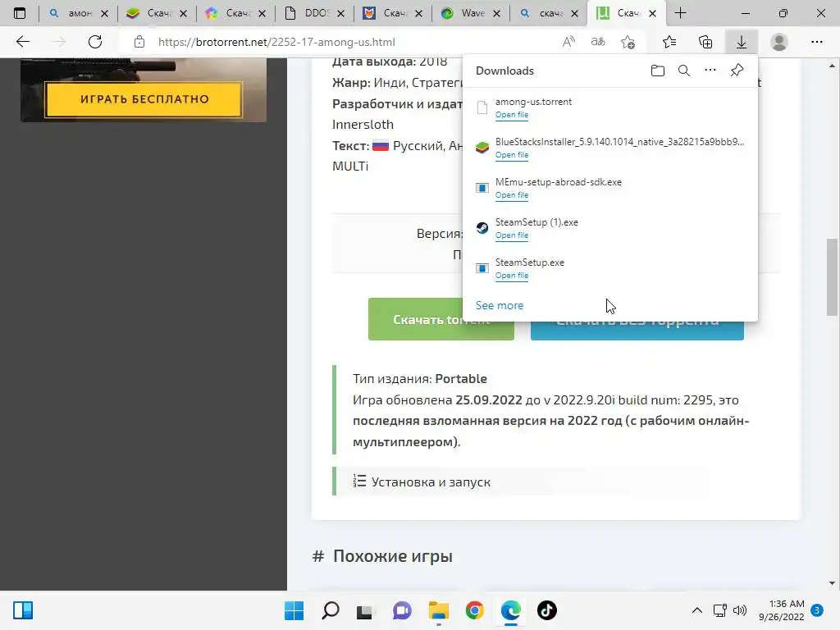Screen dimensions: 840x630
Task: Open the Edge profile avatar
Action: click(x=779, y=42)
